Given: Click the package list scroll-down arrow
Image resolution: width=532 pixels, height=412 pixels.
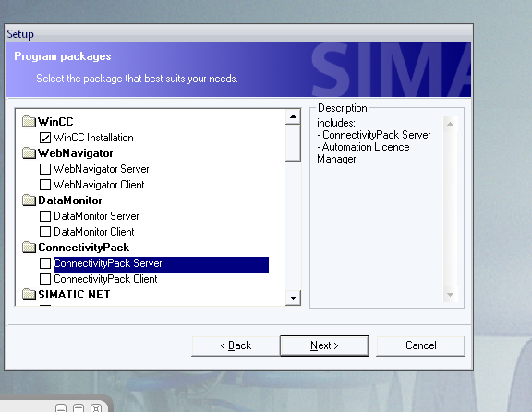Looking at the screenshot, I should 293,298.
